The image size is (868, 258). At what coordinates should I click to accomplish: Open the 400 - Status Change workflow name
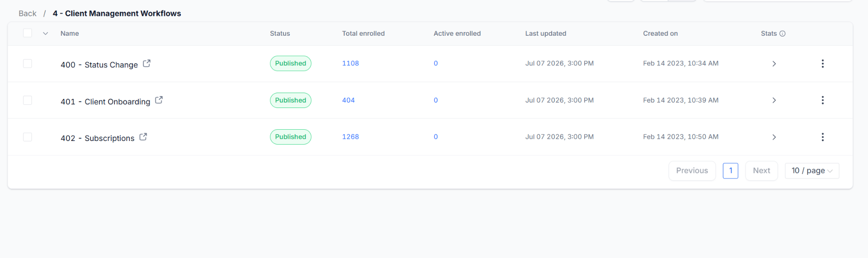[99, 65]
